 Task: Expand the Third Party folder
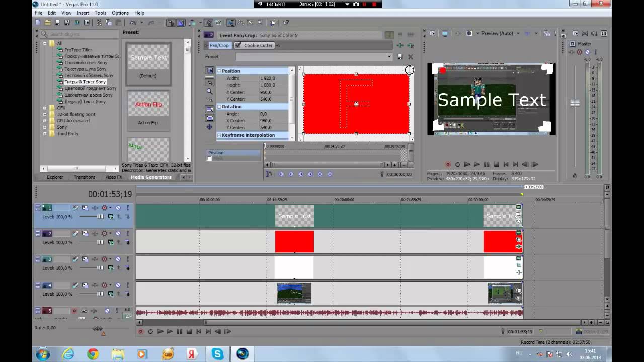(x=45, y=134)
